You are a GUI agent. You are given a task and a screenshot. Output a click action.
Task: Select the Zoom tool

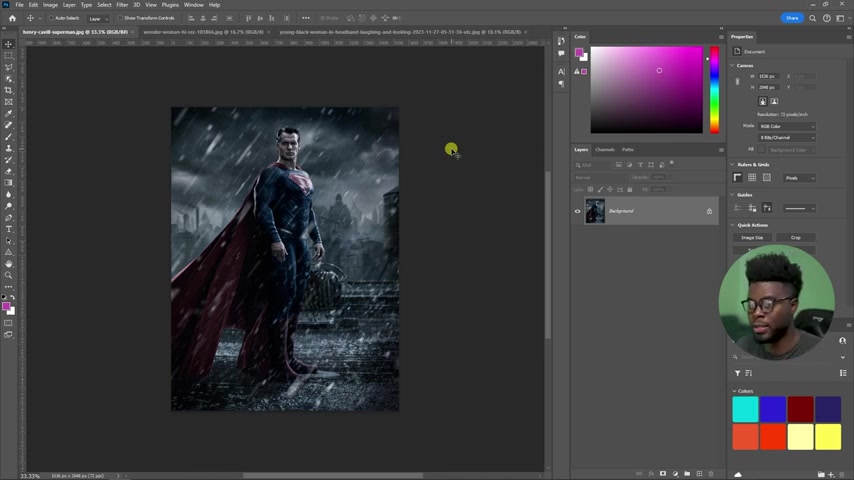8,275
